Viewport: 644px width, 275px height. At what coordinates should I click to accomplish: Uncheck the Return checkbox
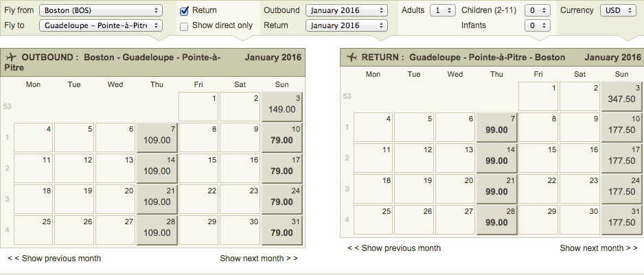(185, 11)
